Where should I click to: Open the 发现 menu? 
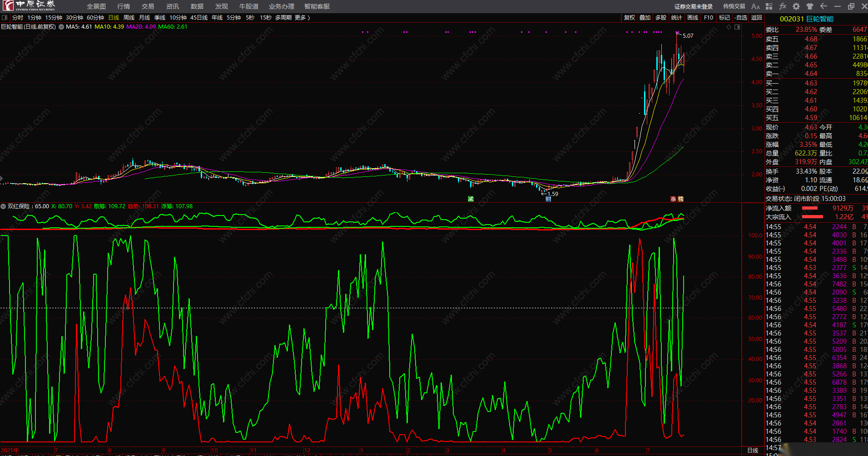pyautogui.click(x=222, y=6)
